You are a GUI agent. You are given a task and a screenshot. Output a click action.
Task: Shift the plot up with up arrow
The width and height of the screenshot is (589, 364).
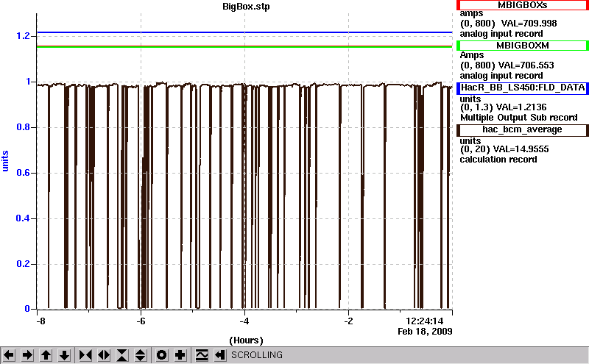(46, 355)
